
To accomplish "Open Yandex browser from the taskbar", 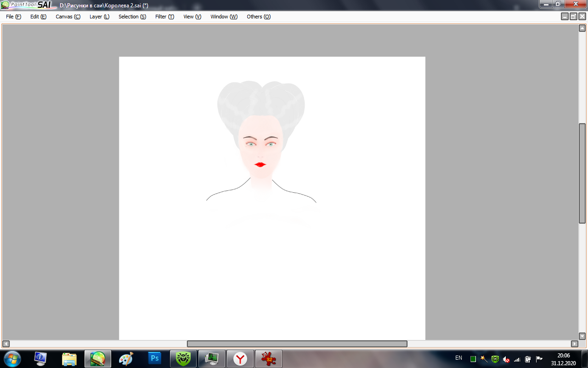I will (240, 358).
